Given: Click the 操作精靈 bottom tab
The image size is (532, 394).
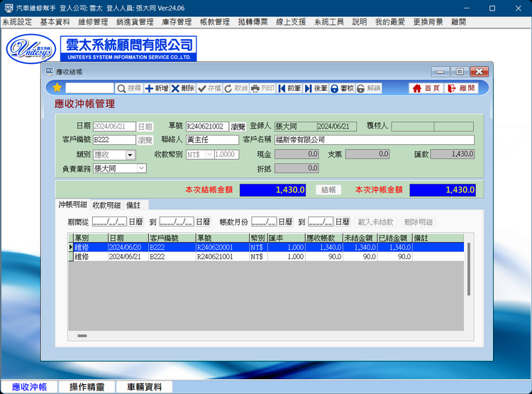Looking at the screenshot, I should [x=87, y=387].
